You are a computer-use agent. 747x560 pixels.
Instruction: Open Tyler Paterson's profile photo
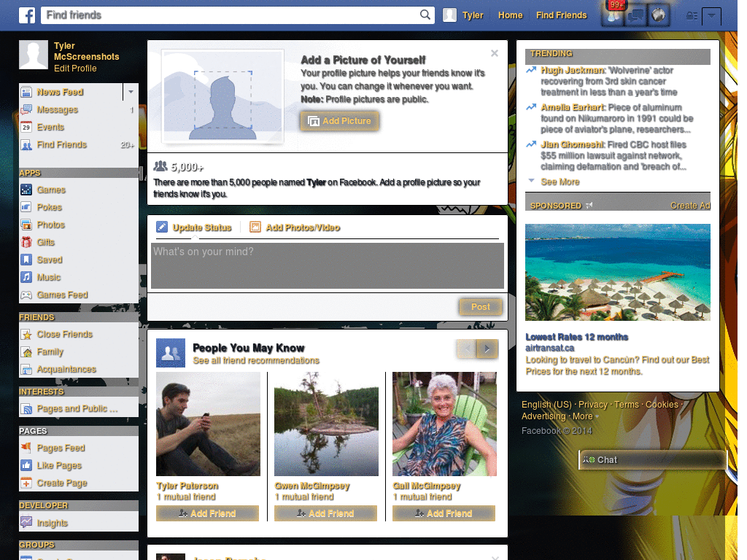coord(208,424)
